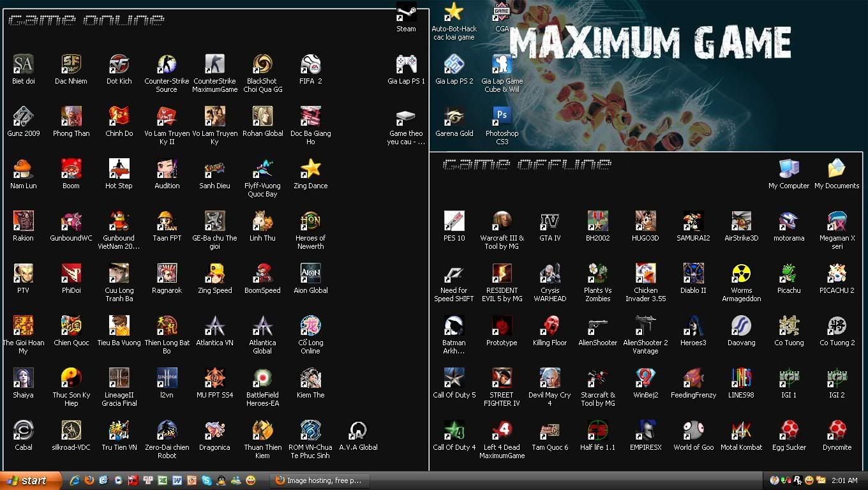Launch the Garena Gold shortcut
868x490 pixels.
click(x=454, y=117)
